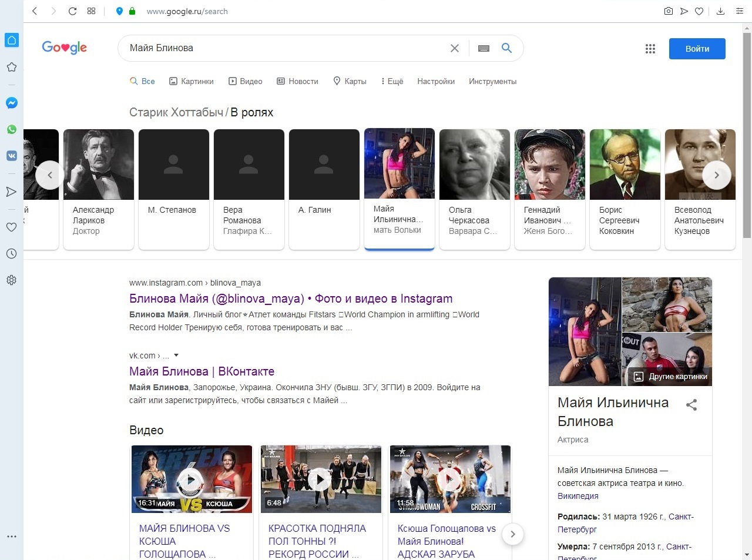Select the Борис Сергеевич Коковкин card
Image resolution: width=752 pixels, height=560 pixels.
coord(625,189)
